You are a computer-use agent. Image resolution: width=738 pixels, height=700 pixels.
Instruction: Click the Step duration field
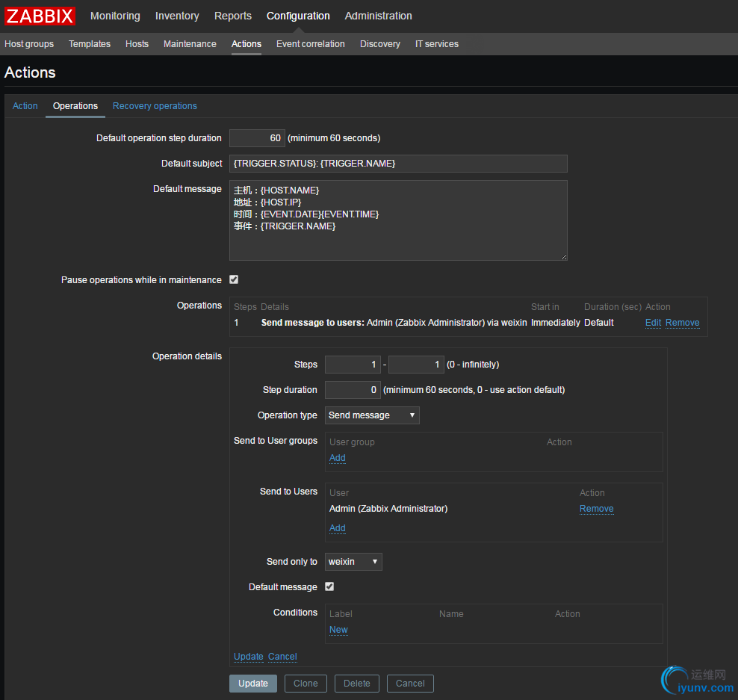point(353,390)
